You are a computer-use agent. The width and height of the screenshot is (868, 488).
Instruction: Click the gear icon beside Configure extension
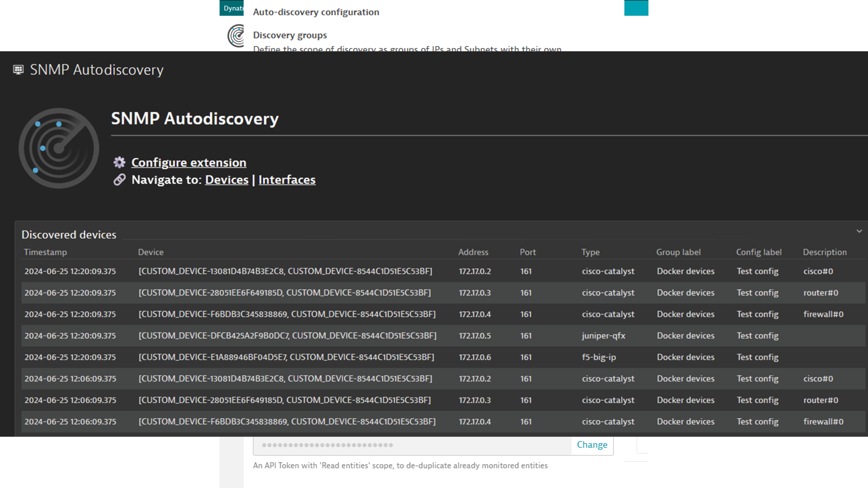point(119,162)
